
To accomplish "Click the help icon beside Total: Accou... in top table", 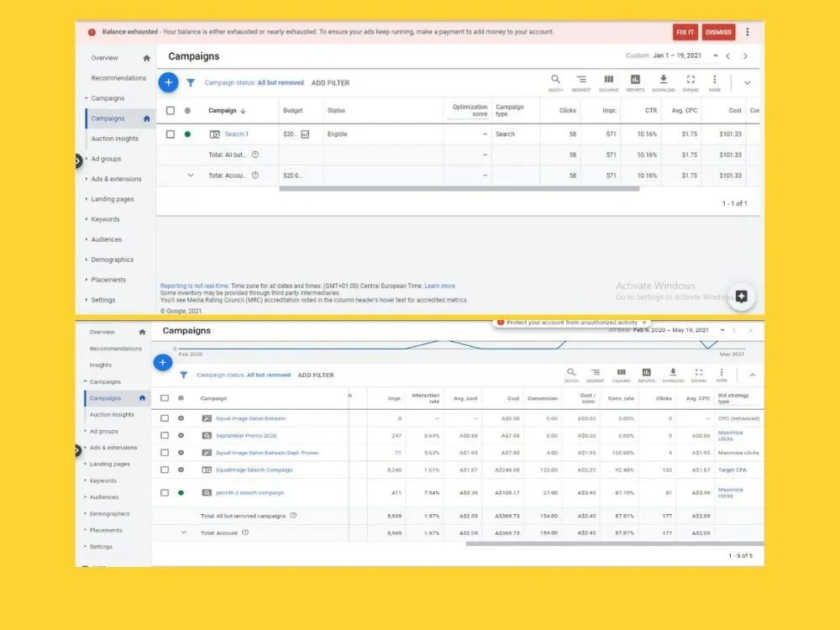I will click(255, 176).
